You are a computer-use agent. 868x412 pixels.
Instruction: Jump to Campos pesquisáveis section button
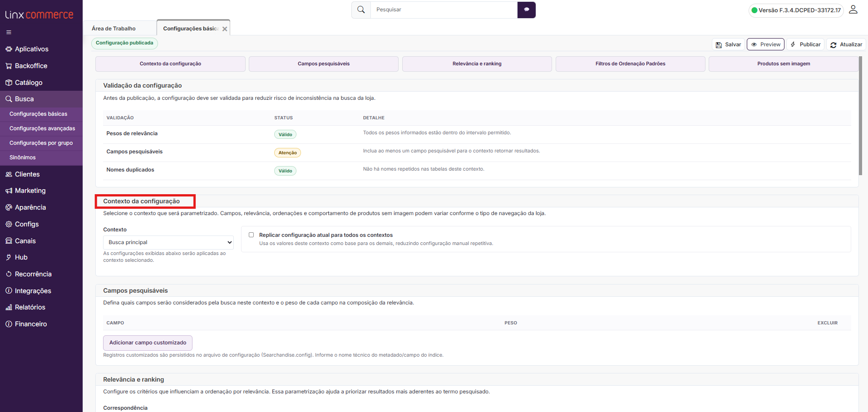point(324,64)
